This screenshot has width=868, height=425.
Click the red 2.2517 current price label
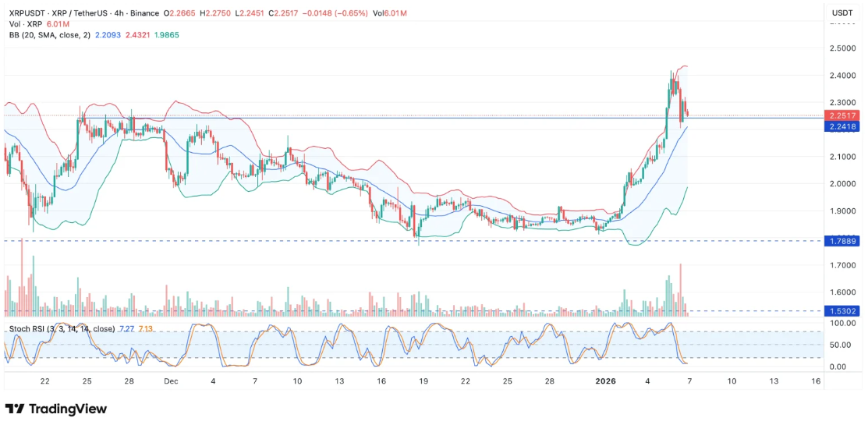[x=842, y=115]
